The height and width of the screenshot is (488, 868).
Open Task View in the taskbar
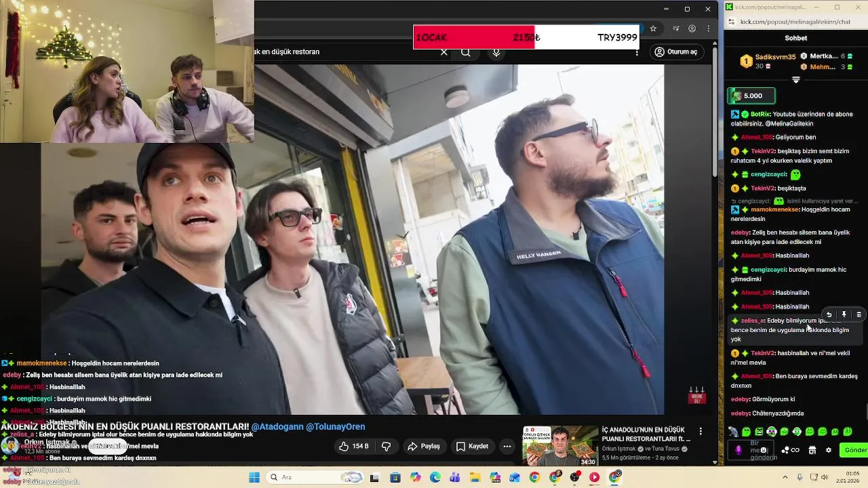374,477
